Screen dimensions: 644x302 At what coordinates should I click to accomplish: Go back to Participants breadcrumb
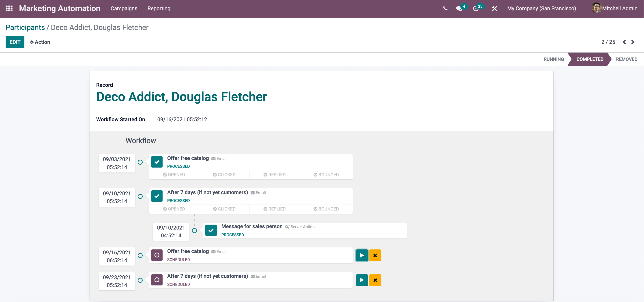coord(25,28)
